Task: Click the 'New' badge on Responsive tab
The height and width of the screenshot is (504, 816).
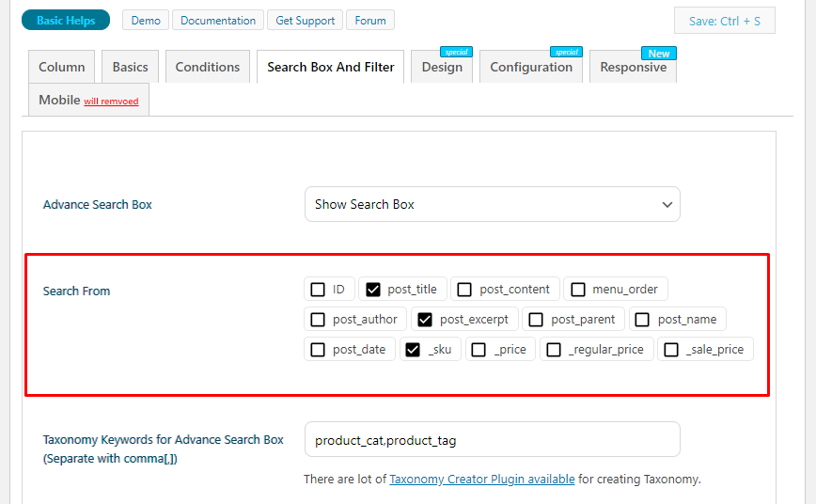Action: pyautogui.click(x=659, y=53)
